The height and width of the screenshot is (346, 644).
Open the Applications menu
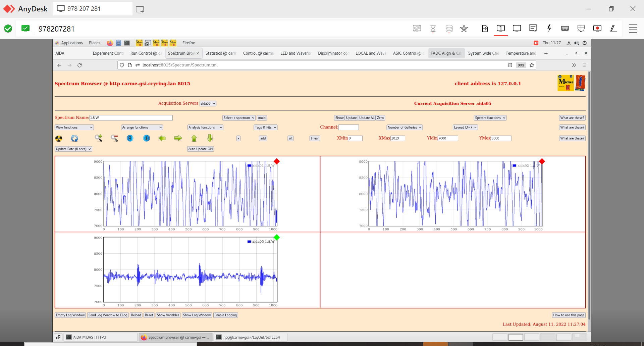click(72, 43)
